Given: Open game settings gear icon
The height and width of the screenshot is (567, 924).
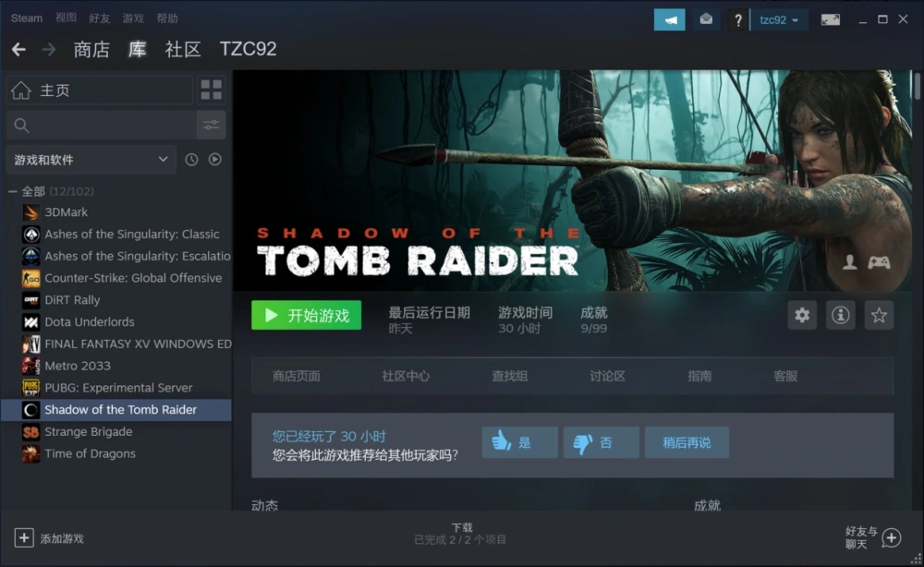Looking at the screenshot, I should [802, 315].
